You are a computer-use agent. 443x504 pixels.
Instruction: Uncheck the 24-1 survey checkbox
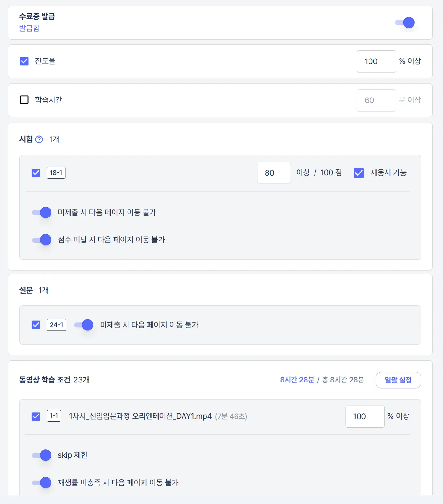click(36, 325)
